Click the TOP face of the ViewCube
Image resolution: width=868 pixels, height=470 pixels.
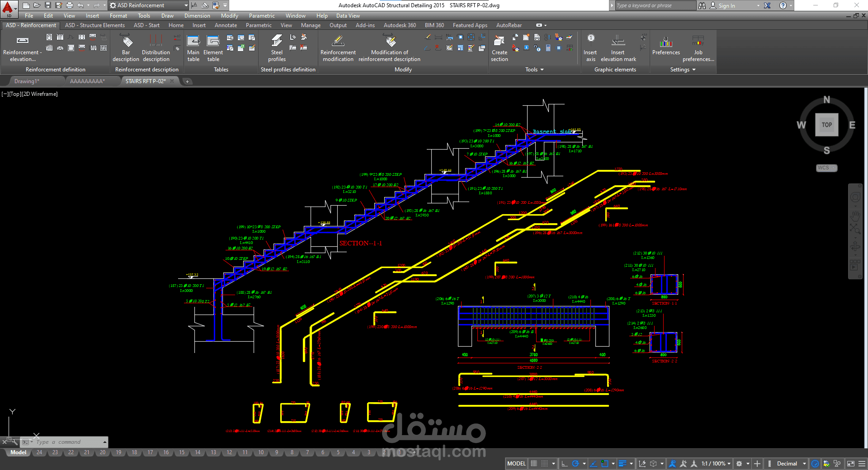pyautogui.click(x=826, y=125)
